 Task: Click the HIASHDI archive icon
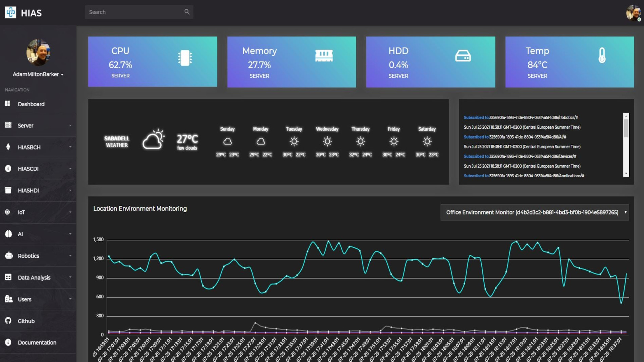pos(8,190)
